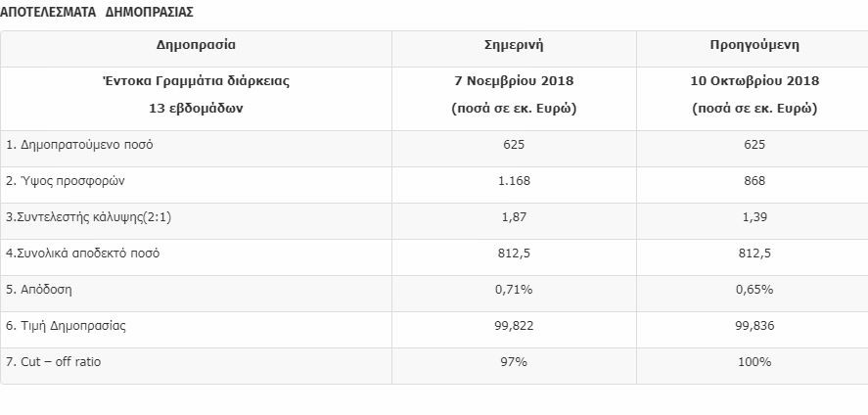Select the Συντελεστής κάλυψης row label
This screenshot has width=868, height=415.
point(89,217)
